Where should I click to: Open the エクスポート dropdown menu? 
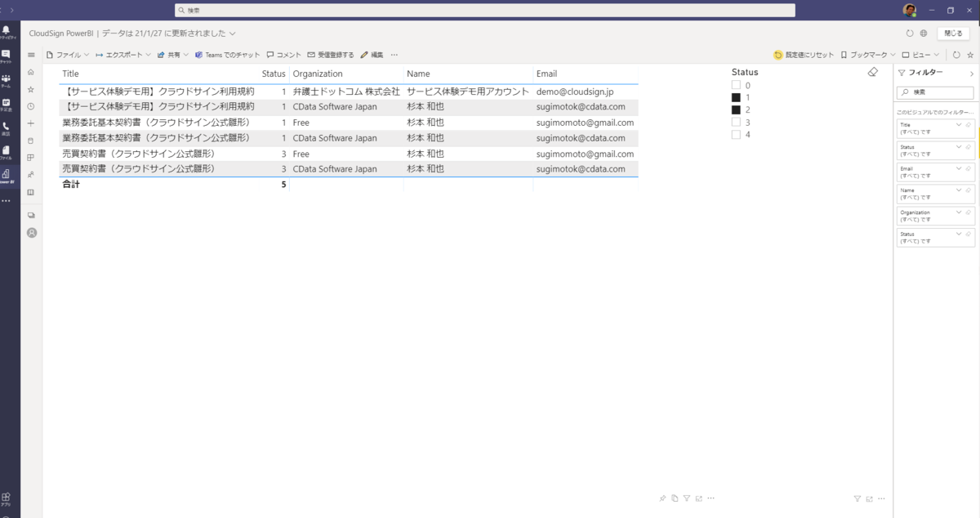point(123,55)
